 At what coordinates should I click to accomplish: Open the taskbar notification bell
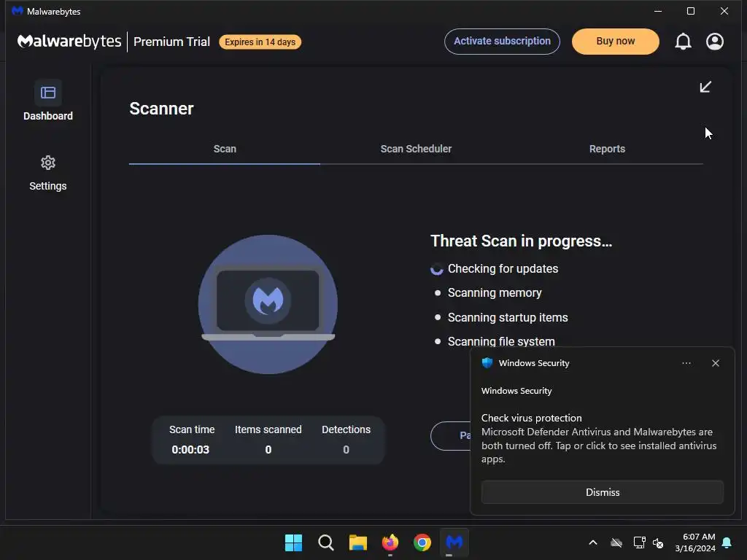click(727, 542)
